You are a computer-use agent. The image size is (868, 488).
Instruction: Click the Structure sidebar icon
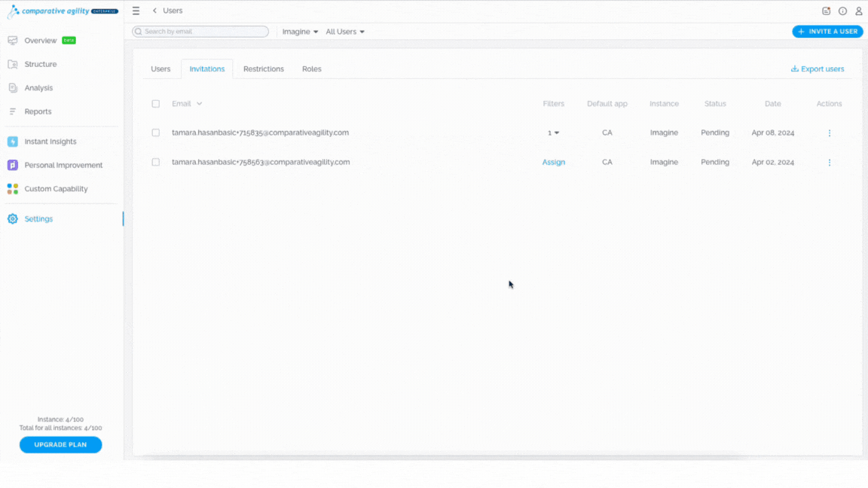point(13,64)
